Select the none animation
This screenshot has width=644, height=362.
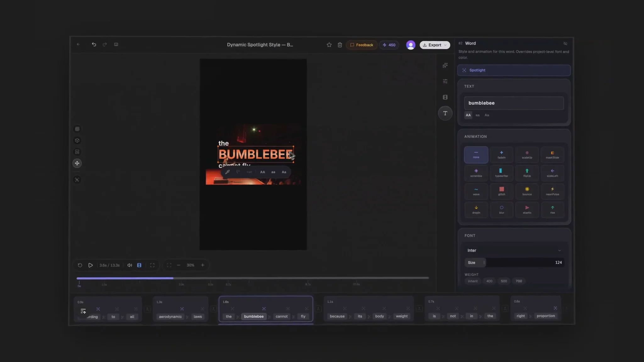coord(476,155)
